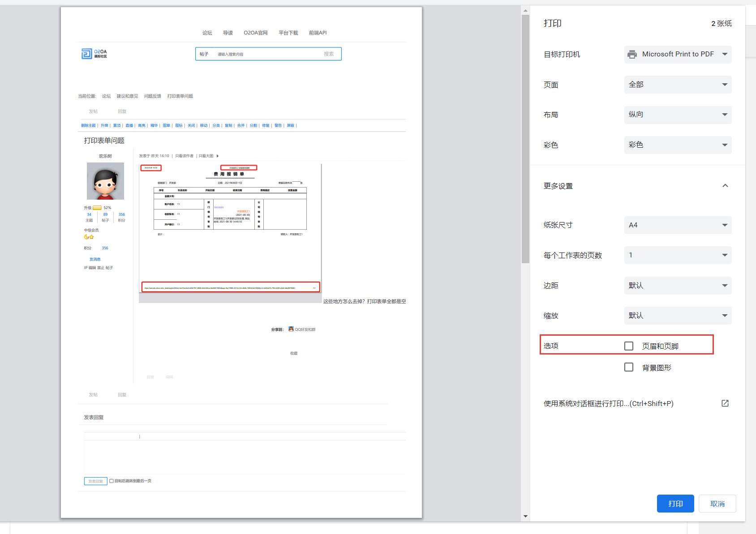Click the 取消 button
The height and width of the screenshot is (534, 756).
pyautogui.click(x=717, y=504)
